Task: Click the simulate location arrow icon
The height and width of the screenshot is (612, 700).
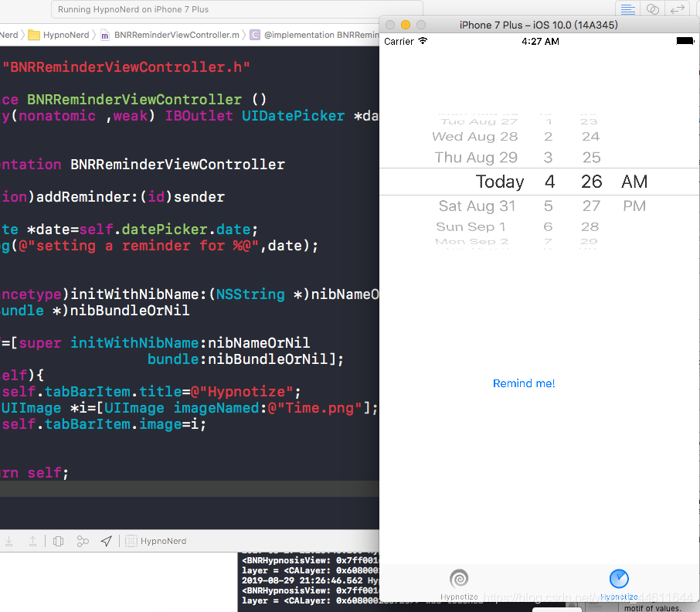Action: (x=107, y=542)
